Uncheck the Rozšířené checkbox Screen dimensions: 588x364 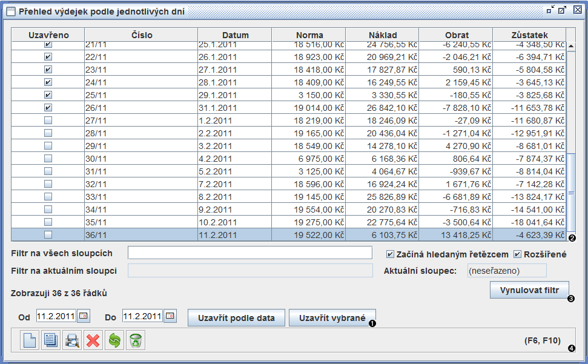tap(518, 254)
